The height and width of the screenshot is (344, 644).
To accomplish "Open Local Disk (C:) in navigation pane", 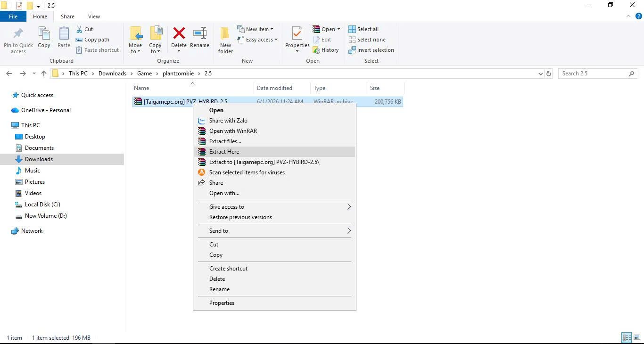I will tap(42, 205).
